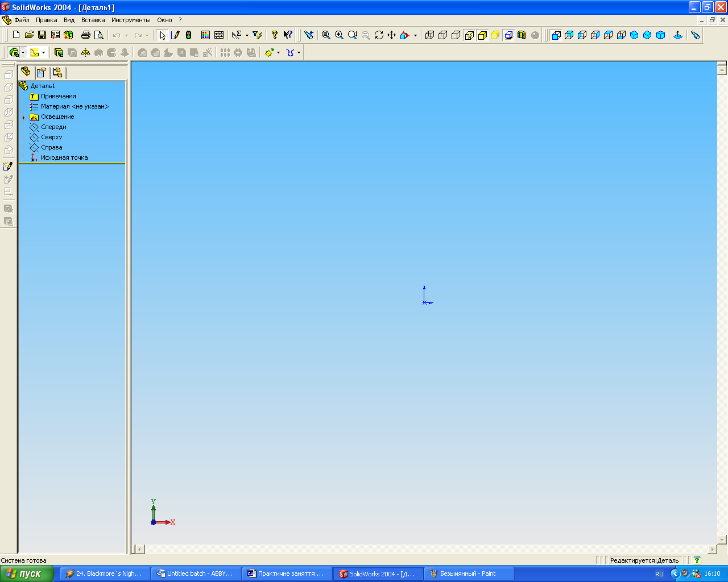728x582 pixels.
Task: Open Edit Color palette icon
Action: 206,35
